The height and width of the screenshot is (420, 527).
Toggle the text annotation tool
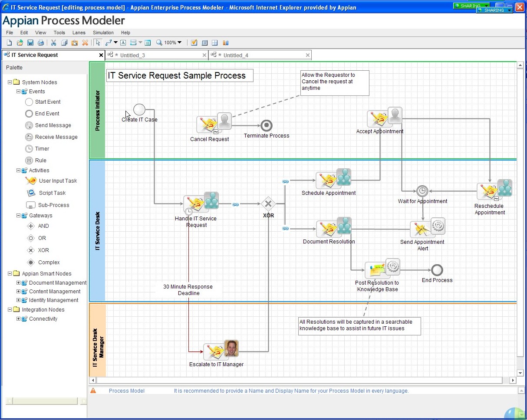coord(123,43)
